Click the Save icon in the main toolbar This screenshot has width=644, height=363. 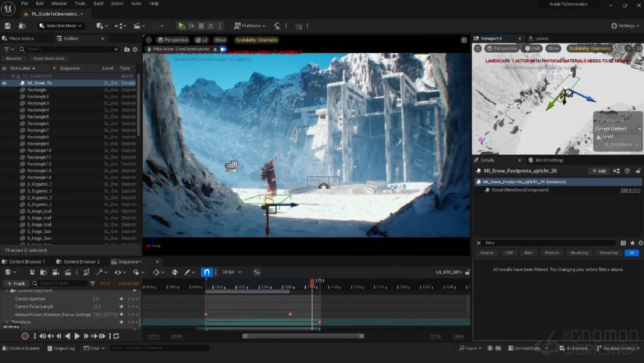pos(8,26)
